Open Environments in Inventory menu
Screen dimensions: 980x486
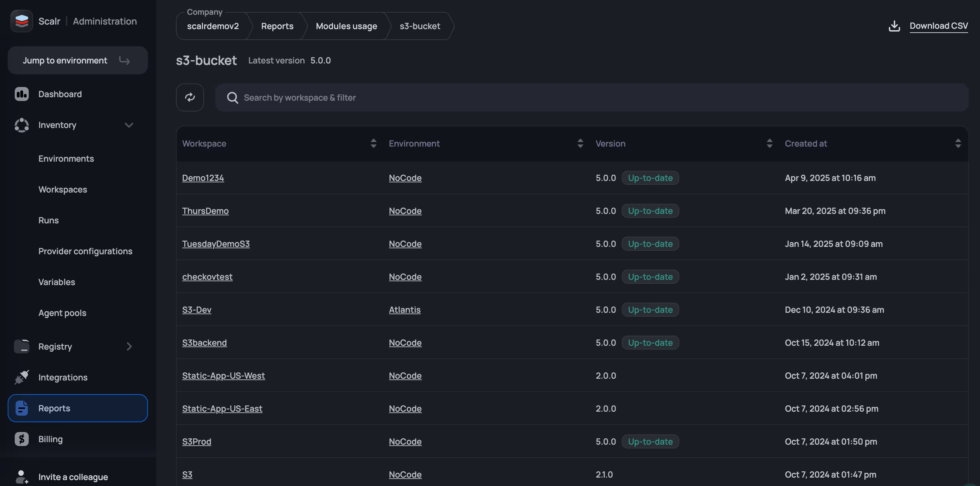click(66, 158)
